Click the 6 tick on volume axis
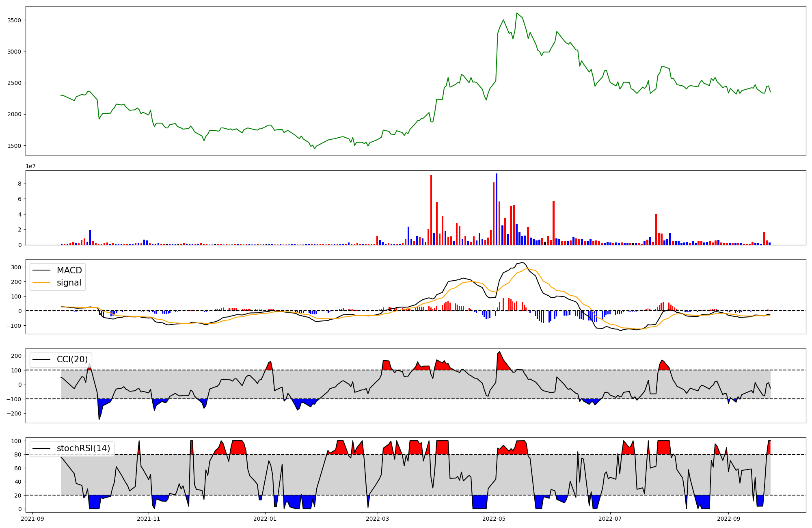 coord(19,199)
